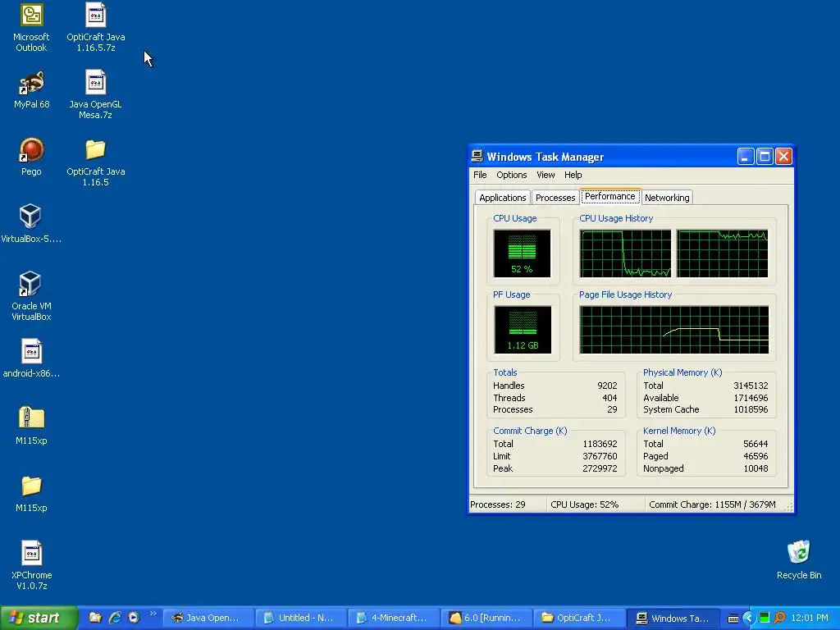Open the Help menu in Task Manager
This screenshot has height=630, width=840.
pyautogui.click(x=573, y=175)
